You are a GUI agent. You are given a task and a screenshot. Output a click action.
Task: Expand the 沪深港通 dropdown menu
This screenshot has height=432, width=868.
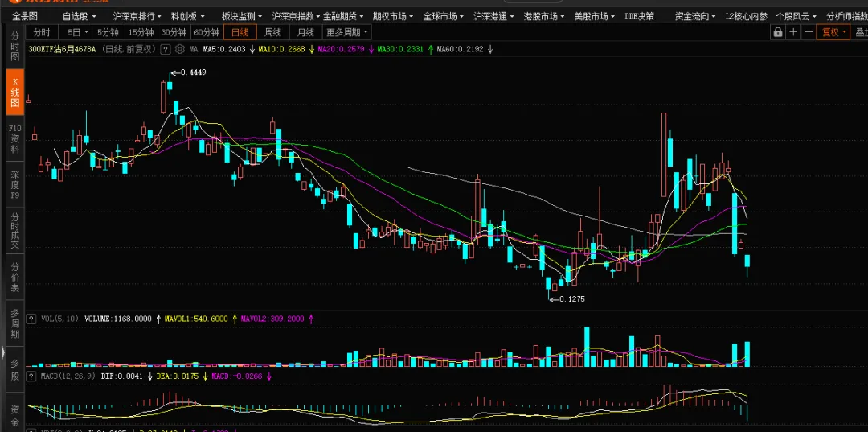coord(493,17)
